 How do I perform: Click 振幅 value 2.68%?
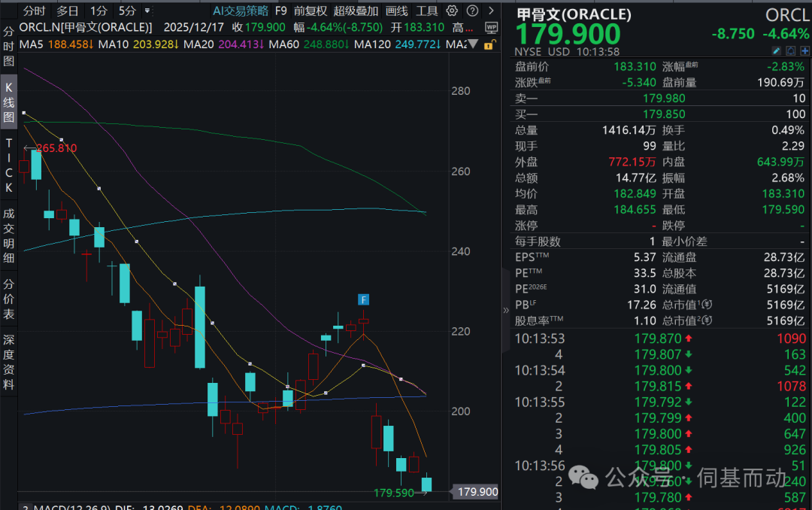click(x=788, y=178)
